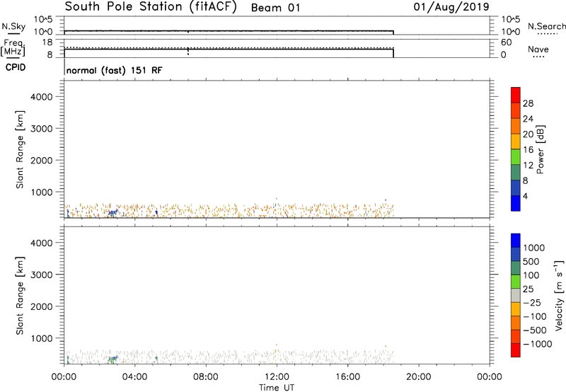Click the 'CPID' label
Image resolution: width=566 pixels, height=392 pixels.
pos(16,67)
